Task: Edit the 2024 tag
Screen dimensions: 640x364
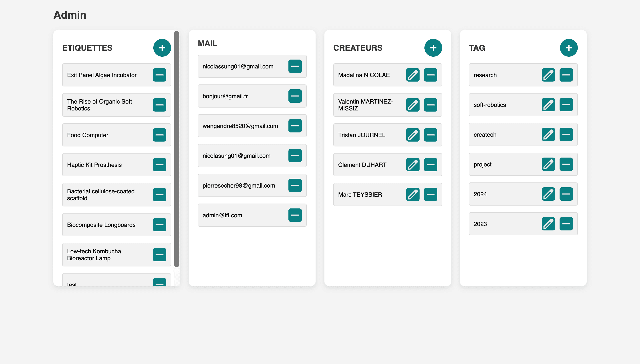Action: coord(548,194)
